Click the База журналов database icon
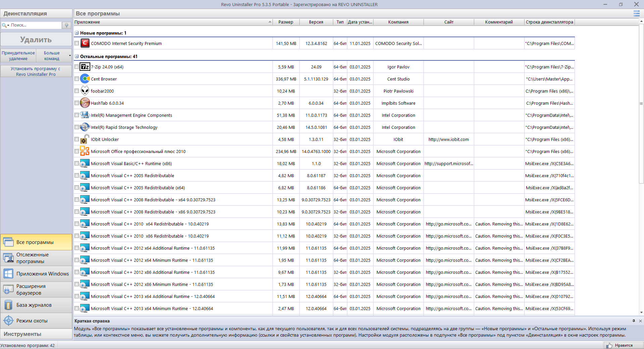The image size is (644, 349). (x=8, y=305)
